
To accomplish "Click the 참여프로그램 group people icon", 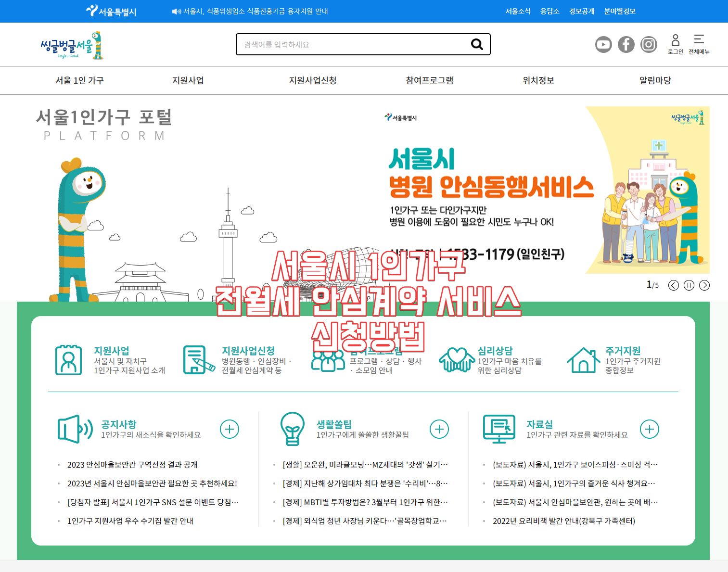I will point(328,361).
